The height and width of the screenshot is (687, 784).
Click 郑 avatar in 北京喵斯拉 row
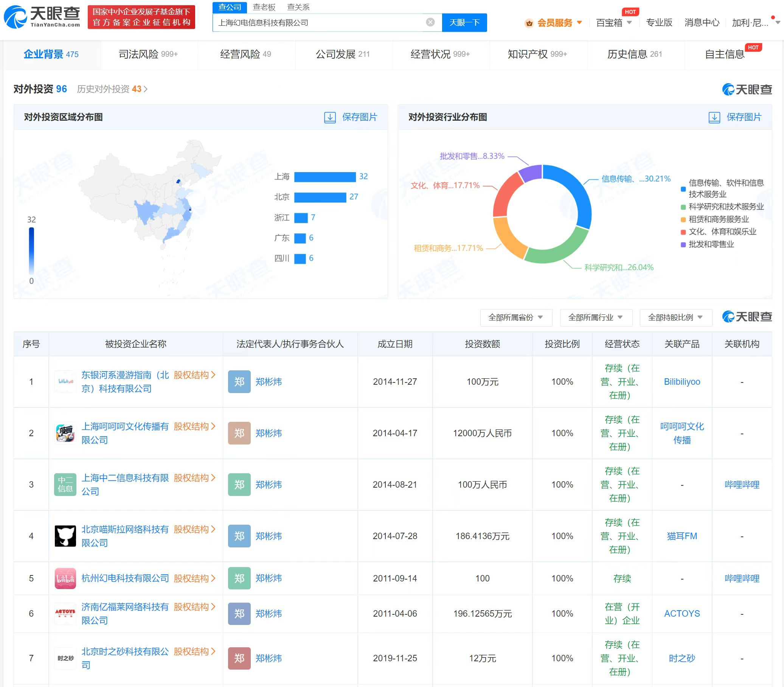pos(239,536)
